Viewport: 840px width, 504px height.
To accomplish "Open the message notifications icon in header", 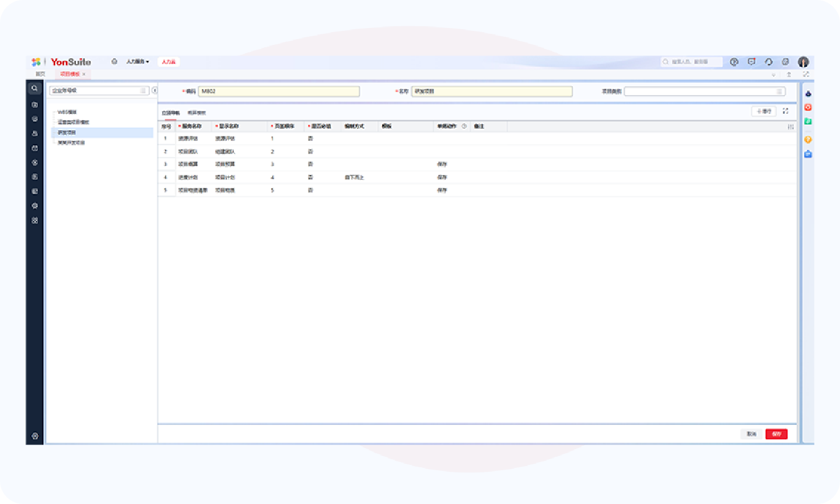I will pos(751,62).
